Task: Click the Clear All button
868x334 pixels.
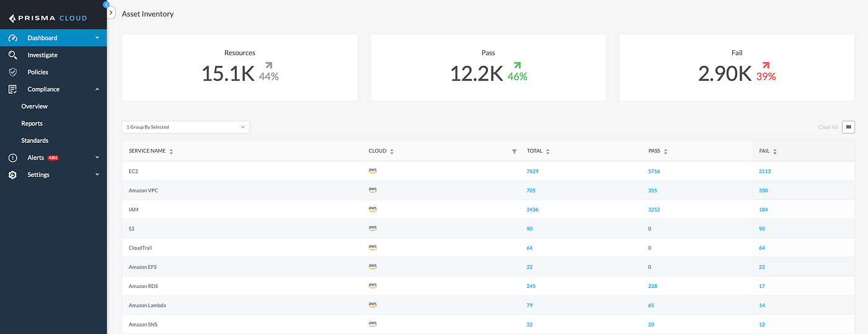Action: [828, 127]
